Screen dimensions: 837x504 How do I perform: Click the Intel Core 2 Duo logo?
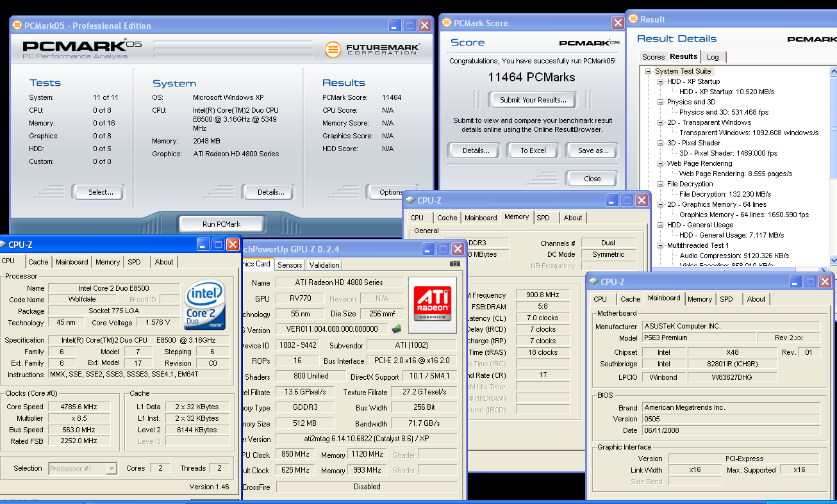click(204, 305)
